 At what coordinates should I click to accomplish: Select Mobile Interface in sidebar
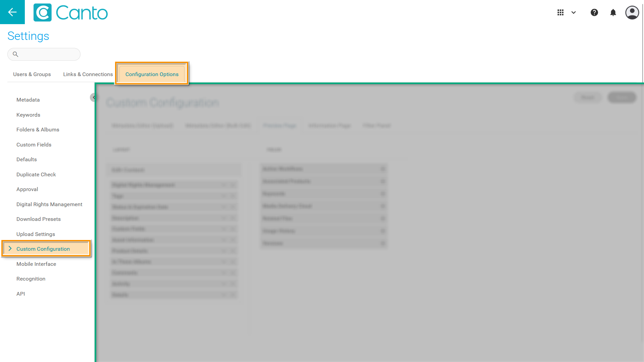tap(36, 264)
